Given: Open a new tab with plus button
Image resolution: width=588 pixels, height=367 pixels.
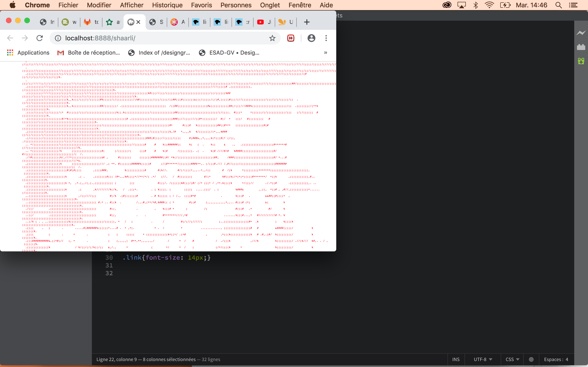Looking at the screenshot, I should pos(307,22).
